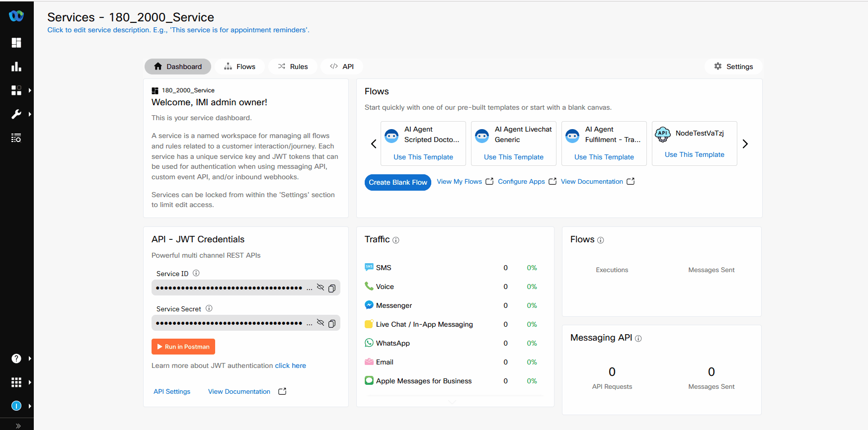Toggle visibility of the Service ID
The image size is (868, 430).
pos(320,287)
